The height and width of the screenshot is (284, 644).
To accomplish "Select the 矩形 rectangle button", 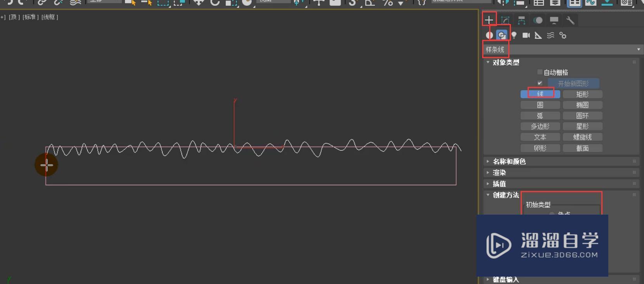I will click(x=582, y=94).
